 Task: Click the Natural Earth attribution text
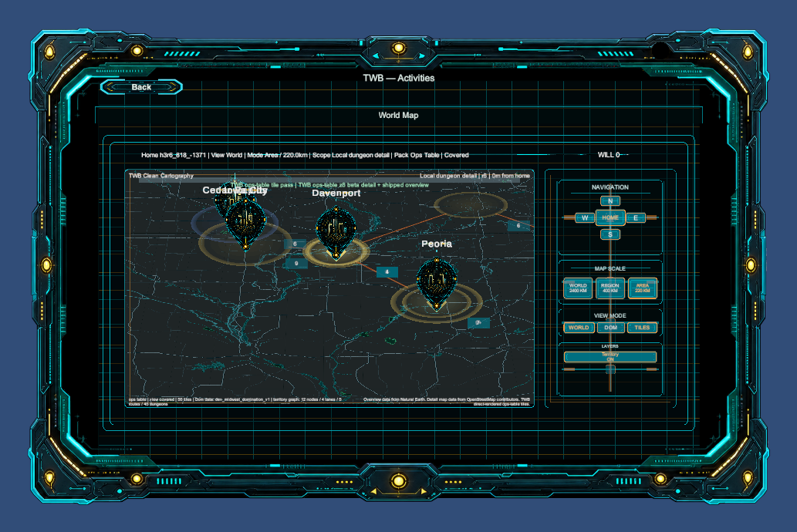click(447, 402)
